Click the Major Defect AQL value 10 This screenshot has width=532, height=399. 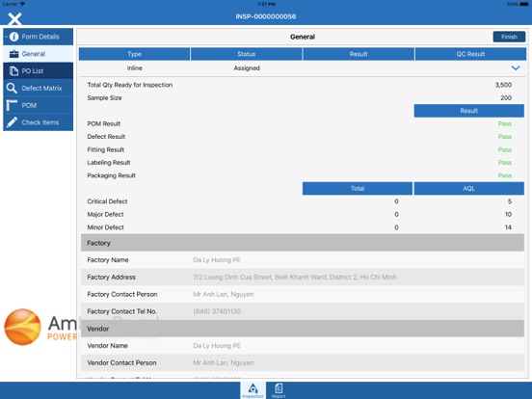pyautogui.click(x=508, y=214)
